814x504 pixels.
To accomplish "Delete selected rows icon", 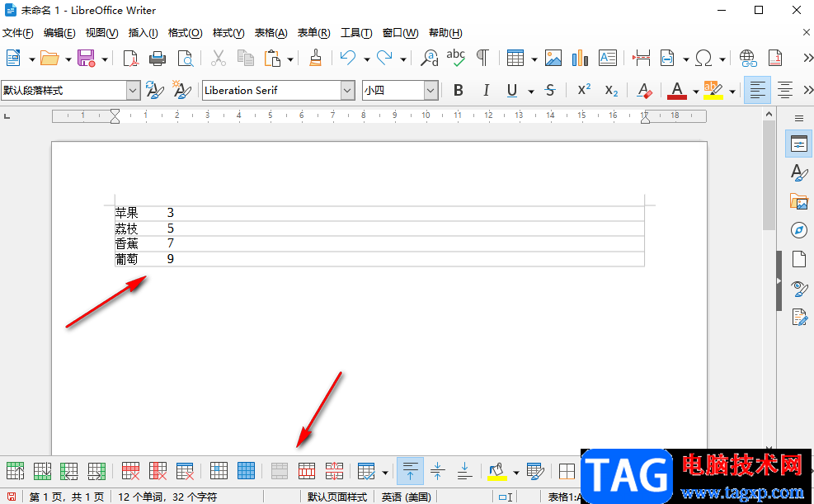I will pyautogui.click(x=131, y=471).
